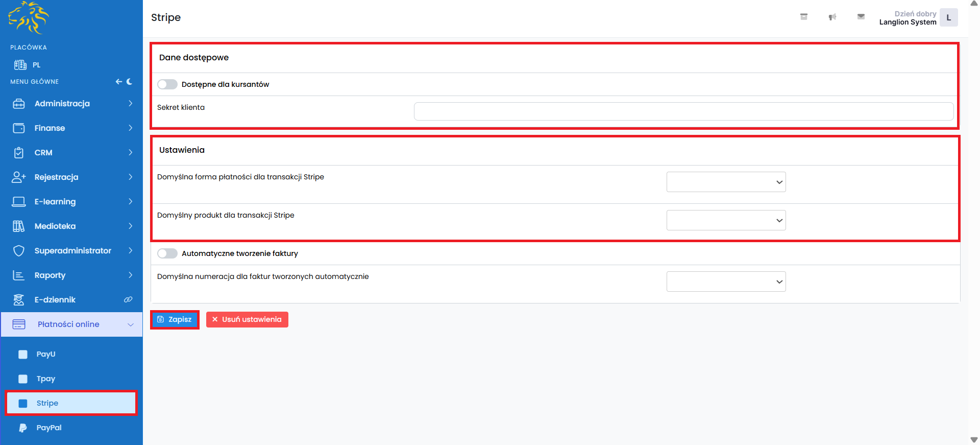Click the Zapisz save button
The width and height of the screenshot is (980, 445).
point(175,319)
